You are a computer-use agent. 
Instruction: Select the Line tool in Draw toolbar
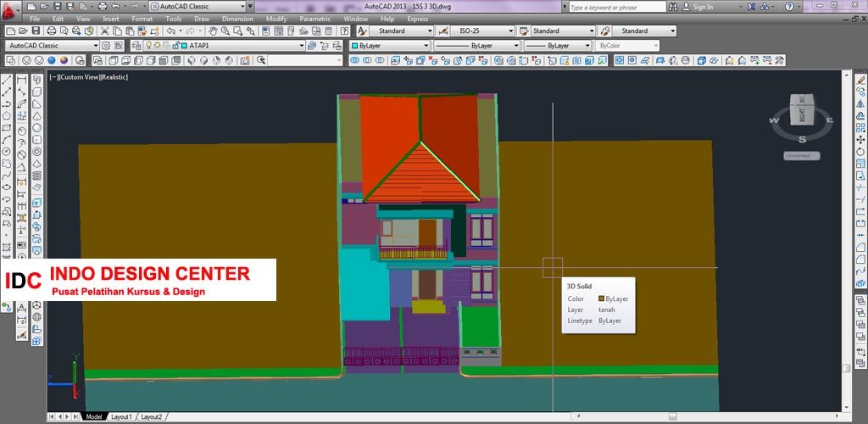[x=7, y=81]
